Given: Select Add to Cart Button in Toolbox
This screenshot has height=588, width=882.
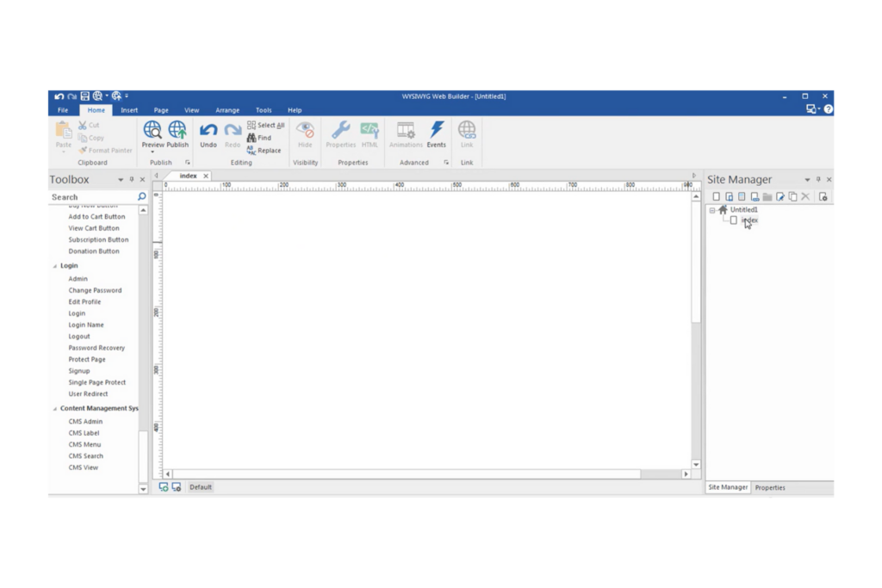Looking at the screenshot, I should point(96,216).
